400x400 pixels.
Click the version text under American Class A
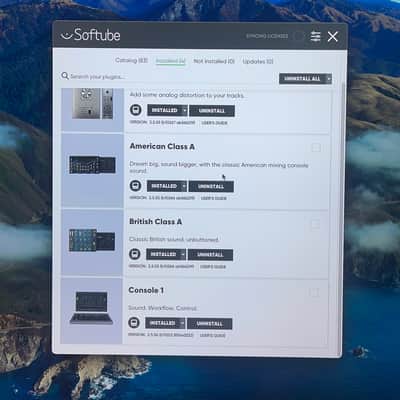tap(162, 198)
